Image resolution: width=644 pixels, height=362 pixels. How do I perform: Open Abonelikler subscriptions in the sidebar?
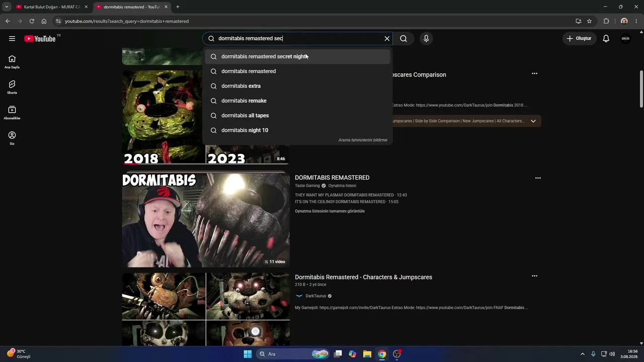pos(12,113)
